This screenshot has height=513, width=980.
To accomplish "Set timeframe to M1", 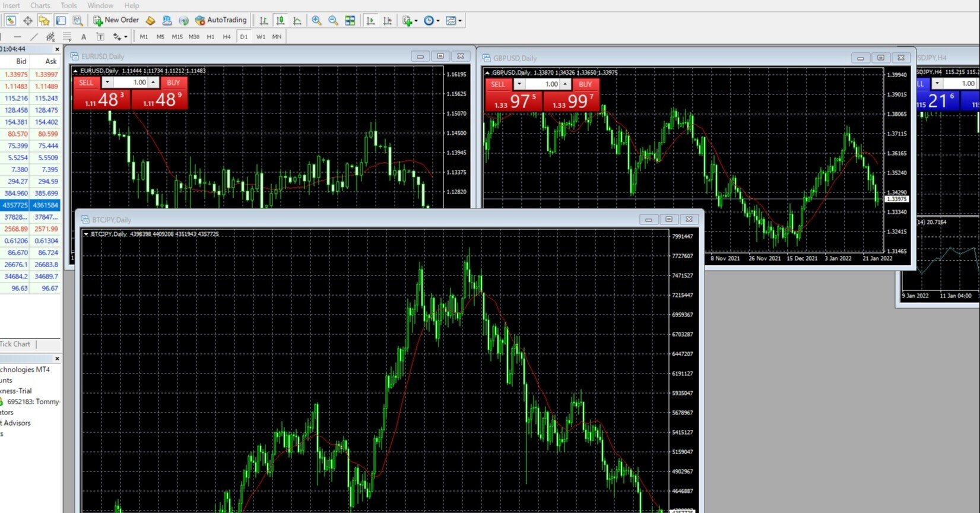I will pyautogui.click(x=144, y=37).
